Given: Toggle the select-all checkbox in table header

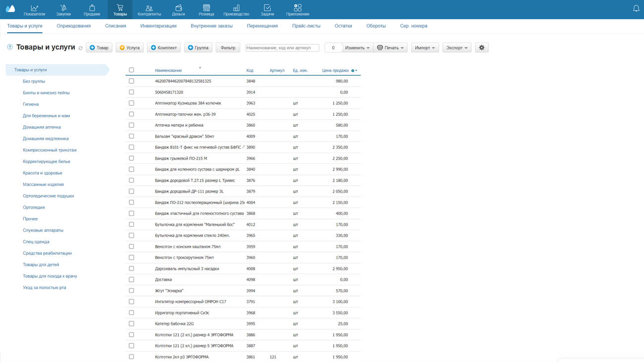Looking at the screenshot, I should (x=131, y=70).
